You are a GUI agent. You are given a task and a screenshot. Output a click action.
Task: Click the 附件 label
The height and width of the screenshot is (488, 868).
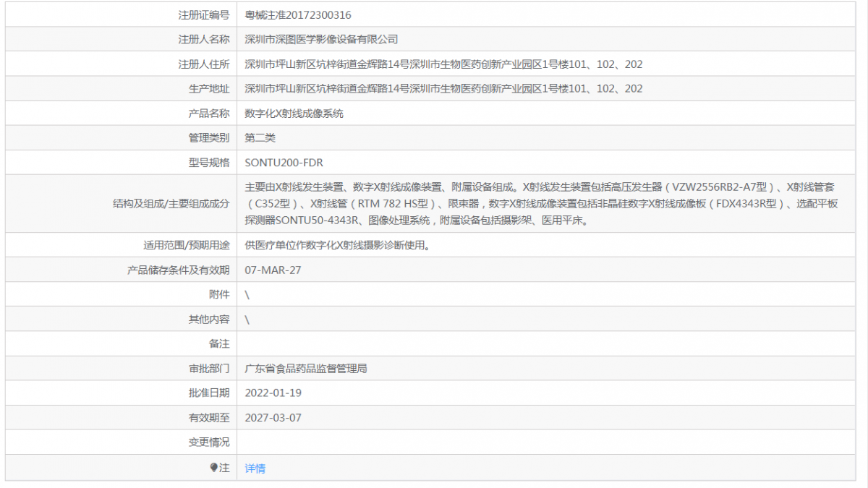pyautogui.click(x=219, y=295)
